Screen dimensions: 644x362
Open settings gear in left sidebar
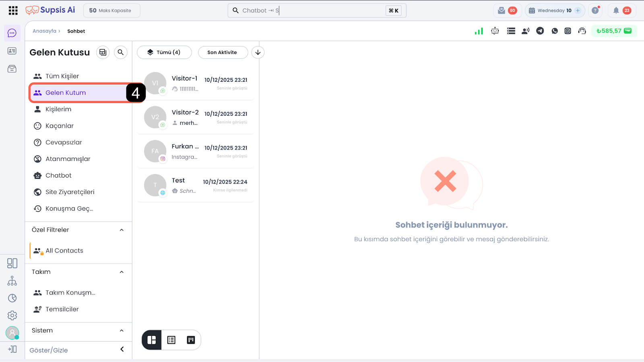point(12,315)
